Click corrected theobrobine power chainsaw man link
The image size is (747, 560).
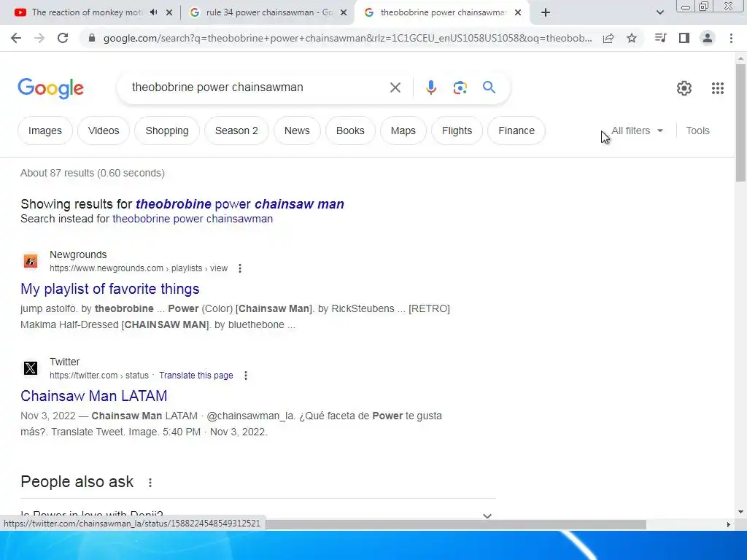(239, 204)
